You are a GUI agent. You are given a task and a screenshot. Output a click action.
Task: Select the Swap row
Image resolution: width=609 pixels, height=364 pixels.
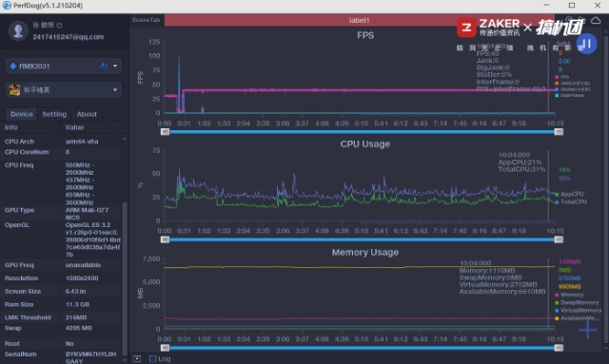[x=62, y=328]
